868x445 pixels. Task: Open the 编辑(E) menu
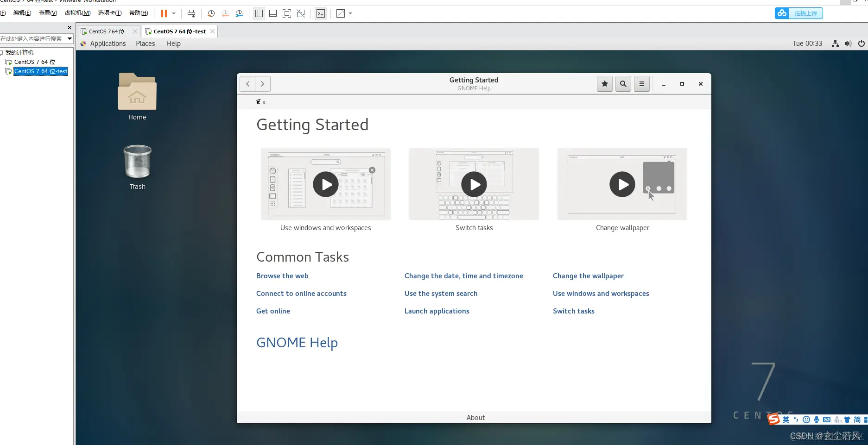22,13
